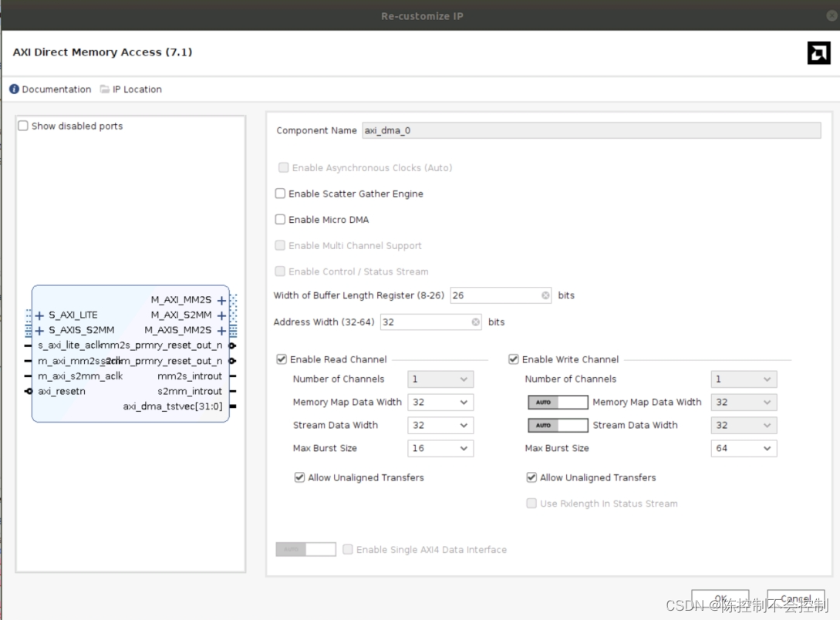
Task: Click the IP symbol icon at top right
Action: [818, 52]
